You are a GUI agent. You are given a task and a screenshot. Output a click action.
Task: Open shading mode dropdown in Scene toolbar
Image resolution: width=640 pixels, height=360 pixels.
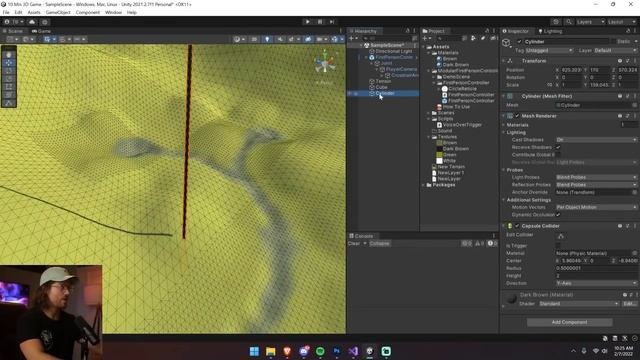[239, 39]
